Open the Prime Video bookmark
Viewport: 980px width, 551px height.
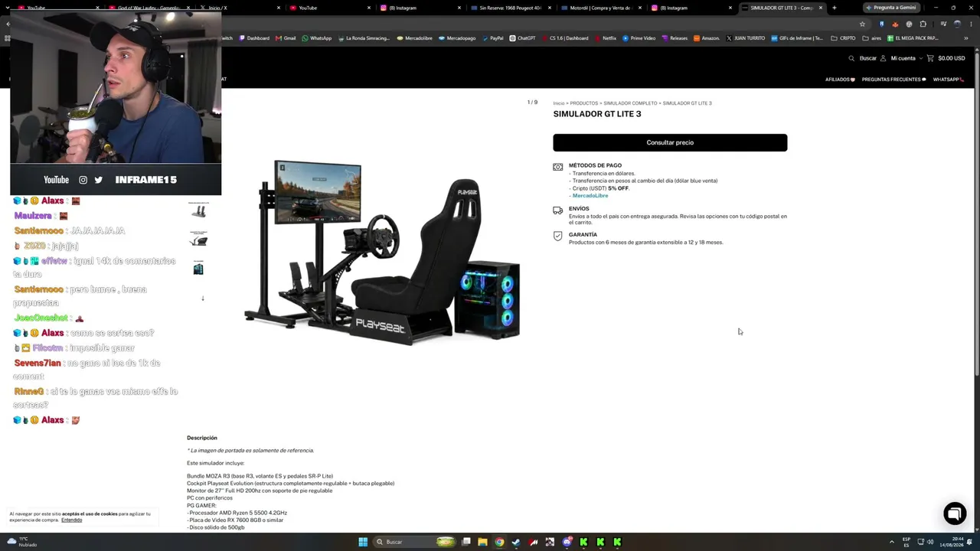tap(639, 38)
